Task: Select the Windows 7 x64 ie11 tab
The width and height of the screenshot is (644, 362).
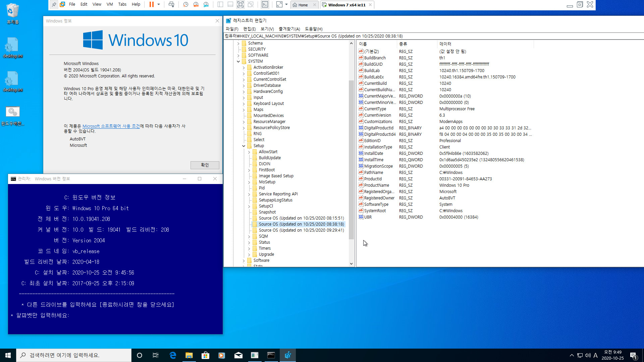Action: click(347, 5)
